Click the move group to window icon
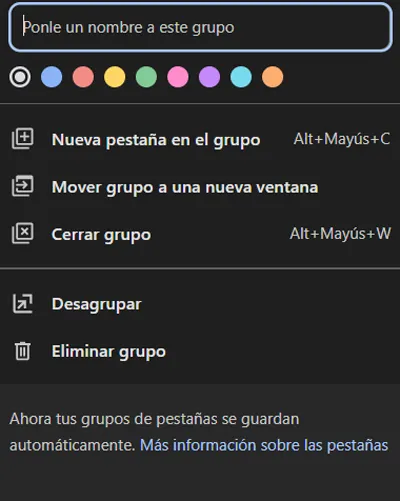 tap(23, 186)
